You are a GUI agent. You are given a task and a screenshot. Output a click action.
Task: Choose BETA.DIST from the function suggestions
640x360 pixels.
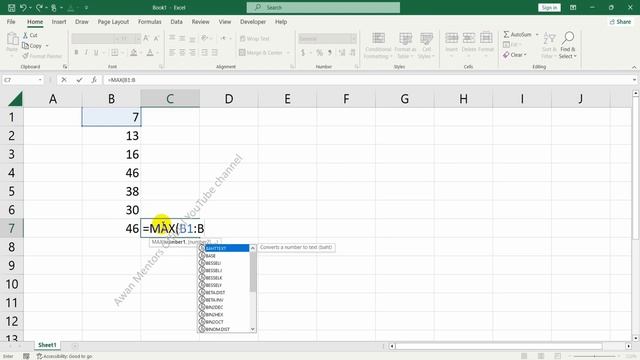[224, 292]
